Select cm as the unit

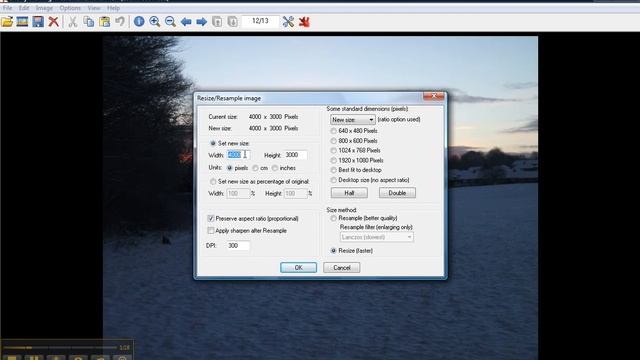pyautogui.click(x=256, y=168)
